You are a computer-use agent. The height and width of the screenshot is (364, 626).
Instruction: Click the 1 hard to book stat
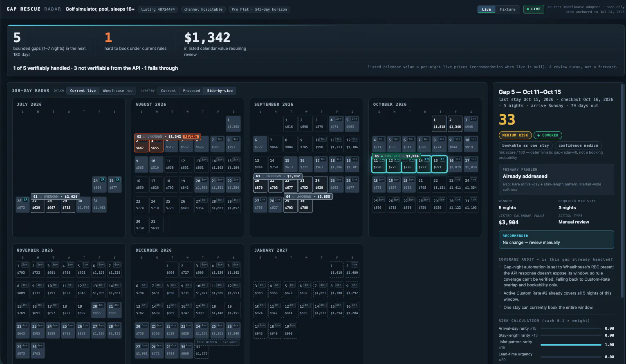135,42
